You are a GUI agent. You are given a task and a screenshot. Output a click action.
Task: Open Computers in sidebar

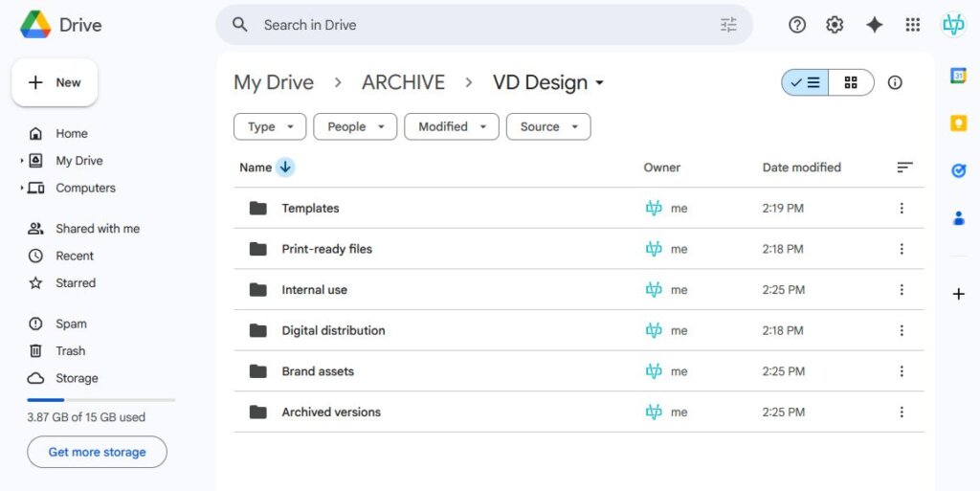point(85,188)
